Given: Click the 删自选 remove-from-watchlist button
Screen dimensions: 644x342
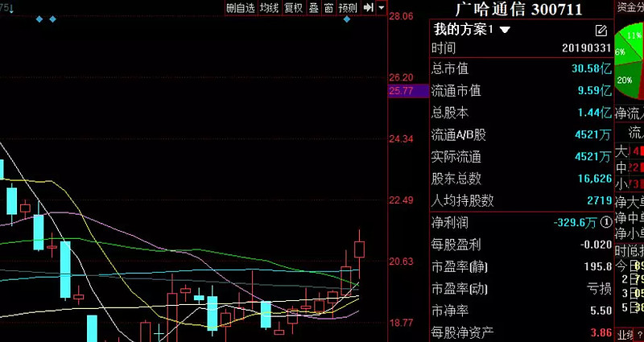Looking at the screenshot, I should pos(241,7).
